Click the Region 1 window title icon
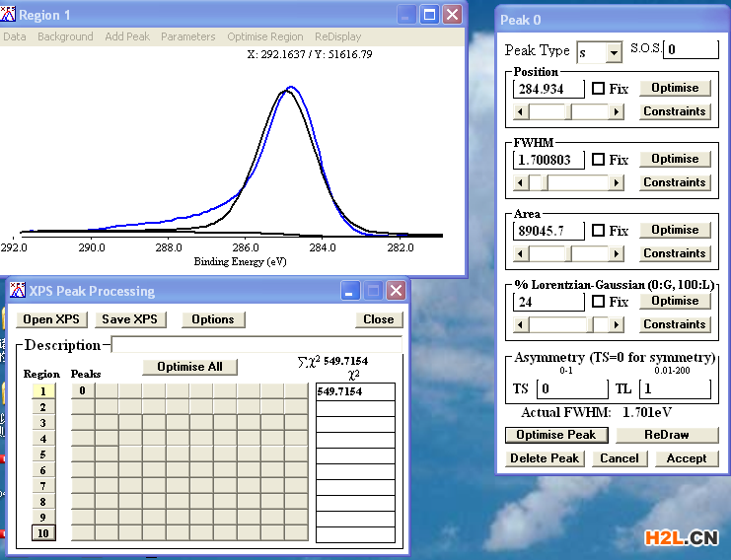This screenshot has width=731, height=560. pyautogui.click(x=8, y=15)
